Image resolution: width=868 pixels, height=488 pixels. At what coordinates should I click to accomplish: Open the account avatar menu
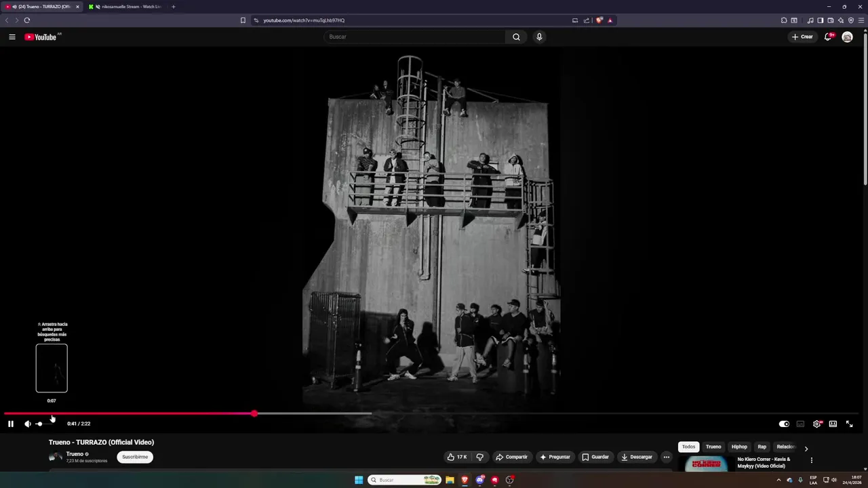847,37
